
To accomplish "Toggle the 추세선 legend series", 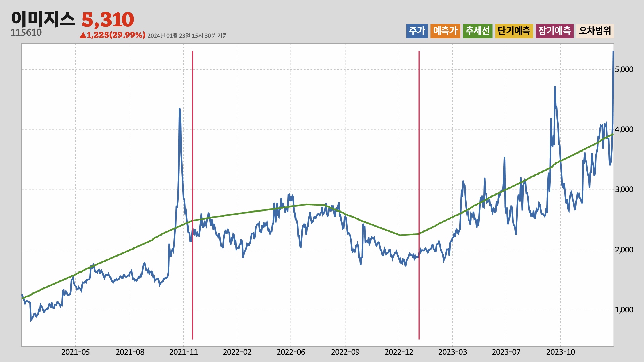I will pyautogui.click(x=478, y=31).
